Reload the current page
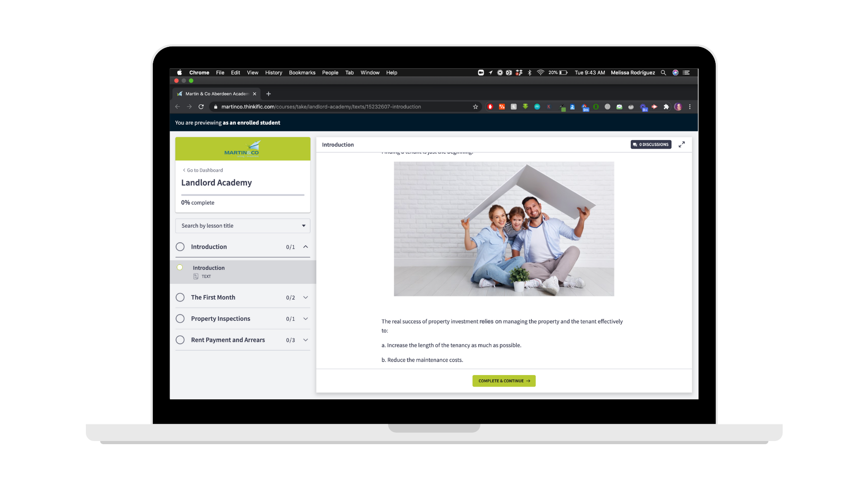This screenshot has width=868, height=488. coord(201,107)
